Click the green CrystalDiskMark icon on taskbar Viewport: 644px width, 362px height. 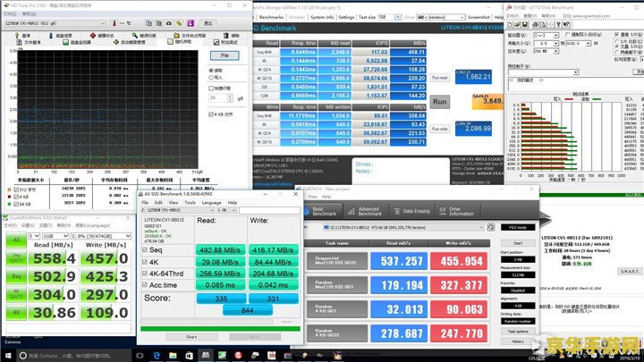222,356
